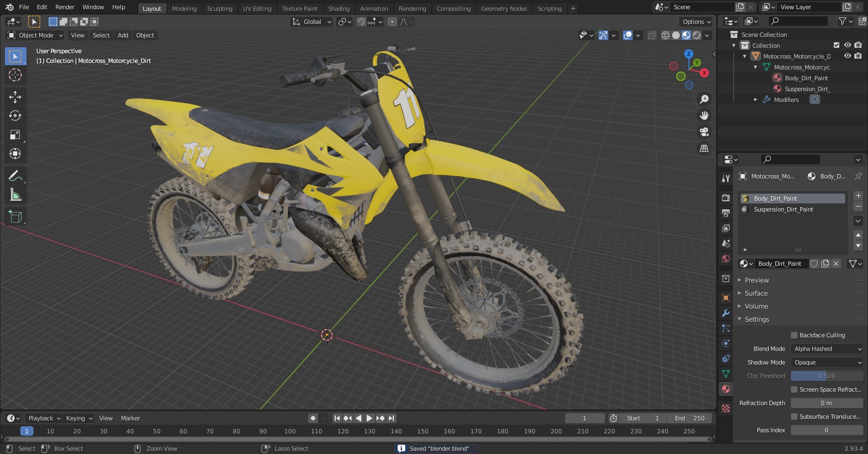This screenshot has width=868, height=454.
Task: Select the Cursor tool in toolbar
Action: point(15,75)
